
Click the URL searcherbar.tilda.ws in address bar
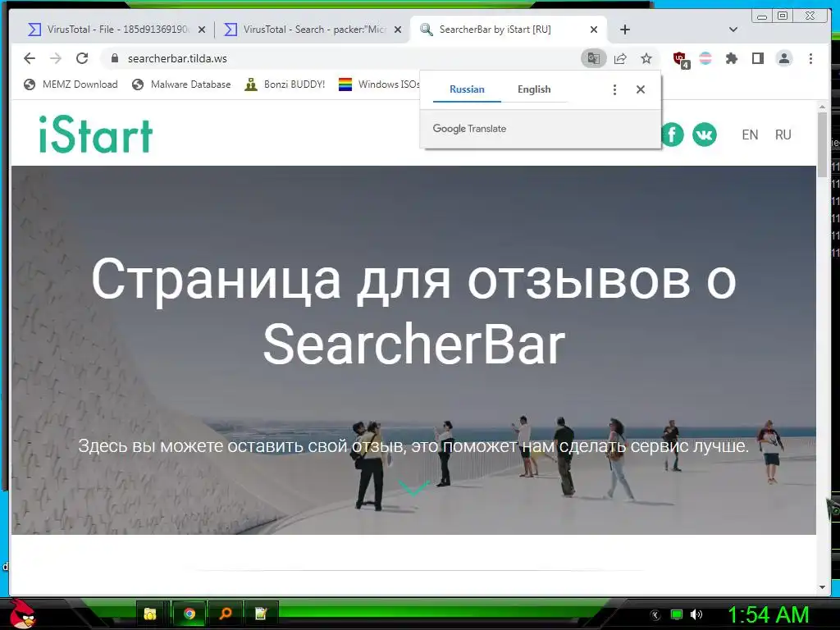click(x=177, y=58)
